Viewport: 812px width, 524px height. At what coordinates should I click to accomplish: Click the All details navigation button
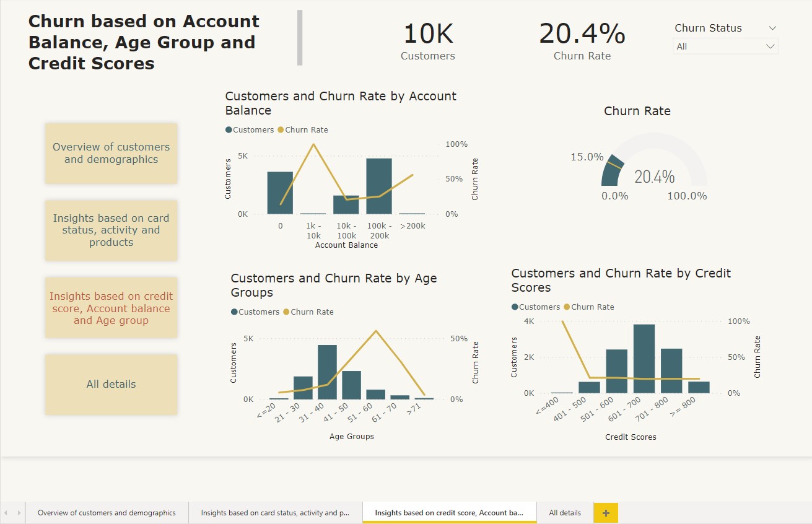[111, 384]
